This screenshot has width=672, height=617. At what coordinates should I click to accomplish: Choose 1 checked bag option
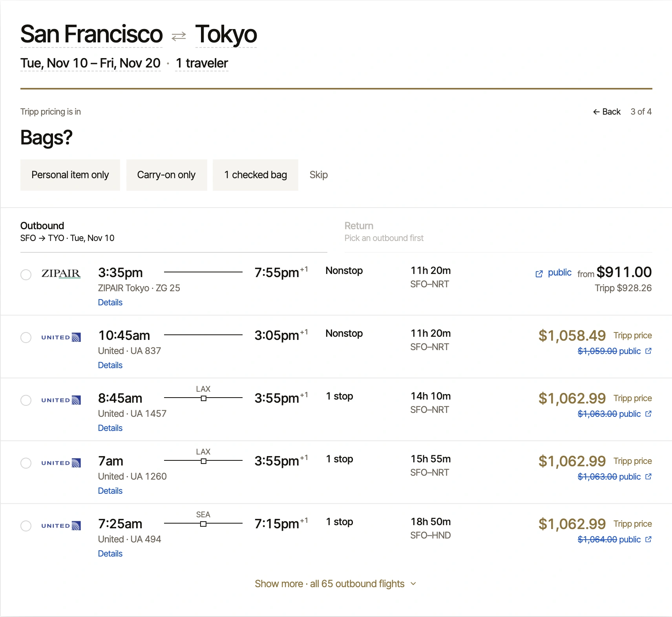[x=256, y=175]
